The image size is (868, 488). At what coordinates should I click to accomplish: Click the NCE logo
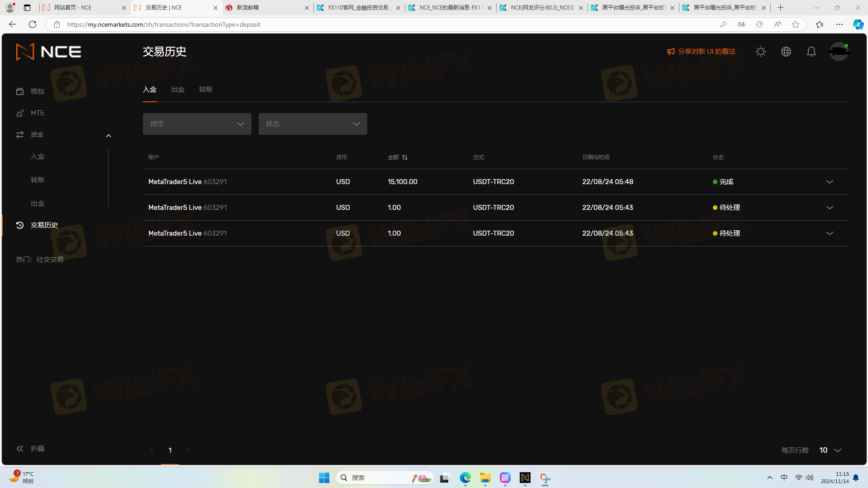click(x=48, y=52)
